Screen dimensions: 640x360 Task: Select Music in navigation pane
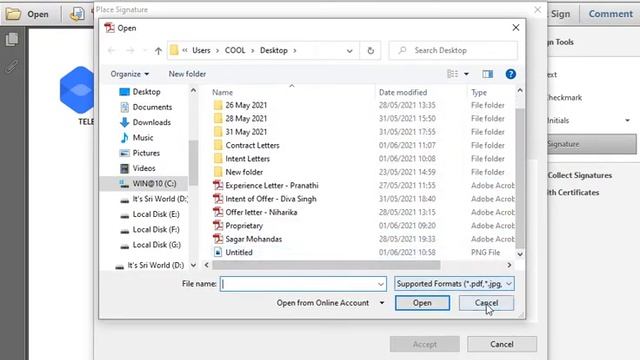point(142,138)
